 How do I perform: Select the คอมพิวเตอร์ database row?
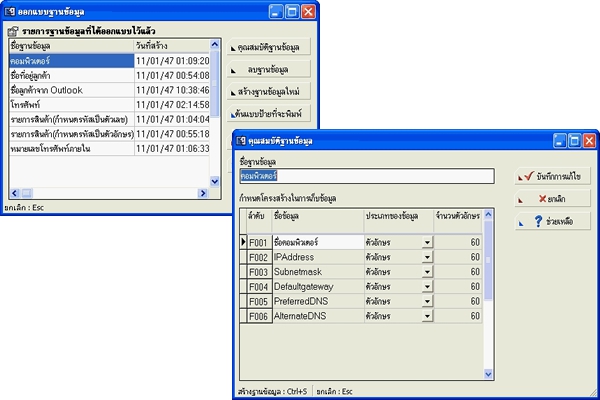(109, 61)
